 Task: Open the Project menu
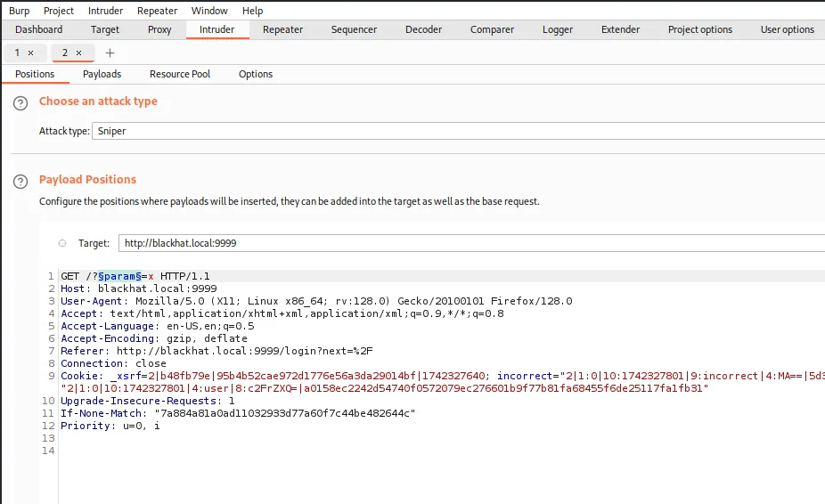point(59,11)
